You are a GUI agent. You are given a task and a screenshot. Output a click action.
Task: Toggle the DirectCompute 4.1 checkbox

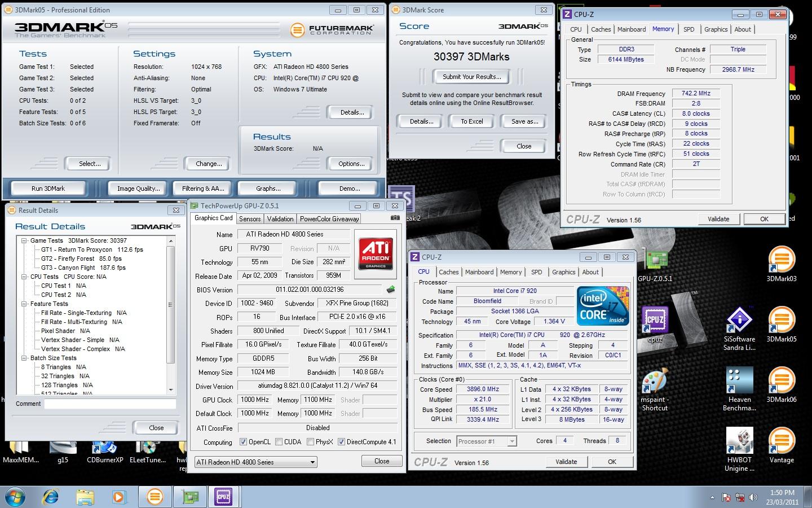click(341, 442)
